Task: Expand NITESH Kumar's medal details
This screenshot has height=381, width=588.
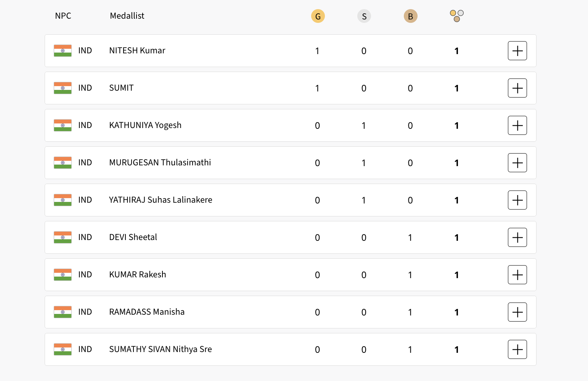Action: pos(517,51)
